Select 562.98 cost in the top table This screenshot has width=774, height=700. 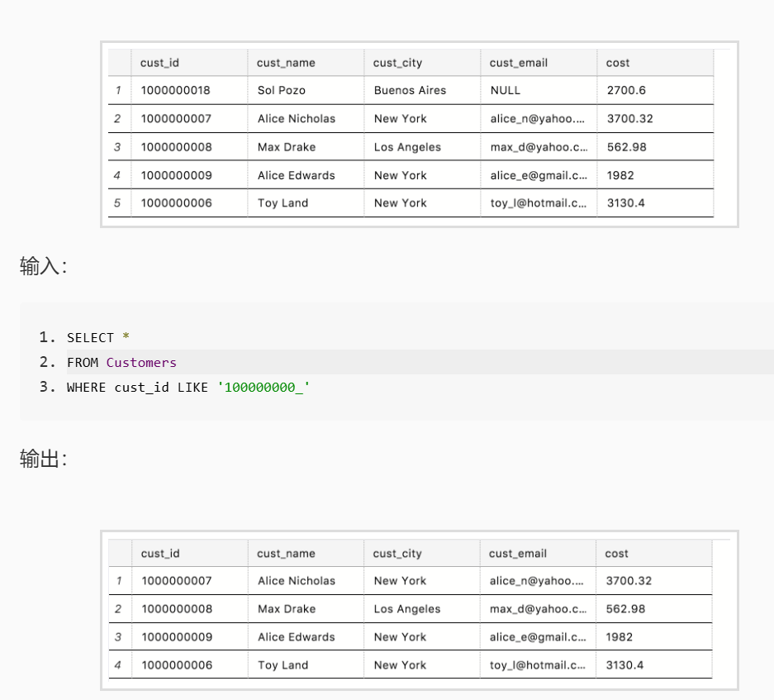pos(656,147)
